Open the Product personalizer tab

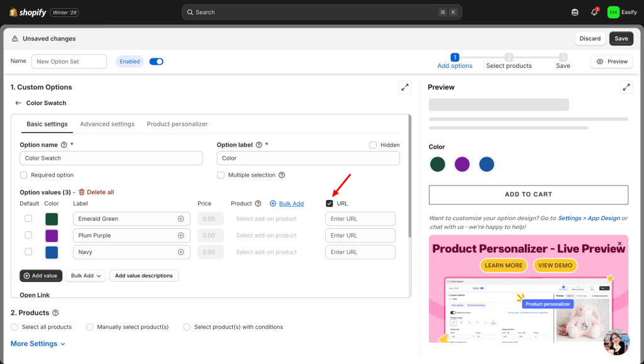point(177,124)
